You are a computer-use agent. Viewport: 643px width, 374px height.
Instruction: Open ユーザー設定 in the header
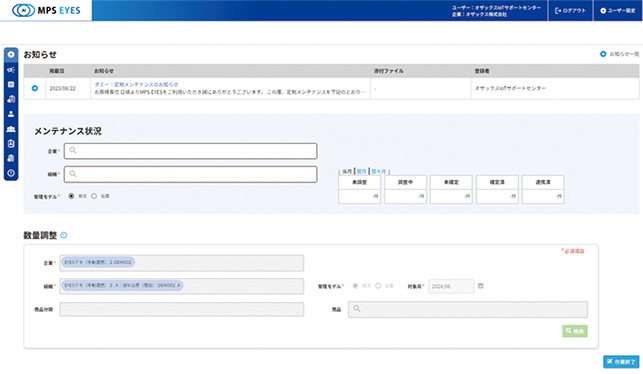618,11
